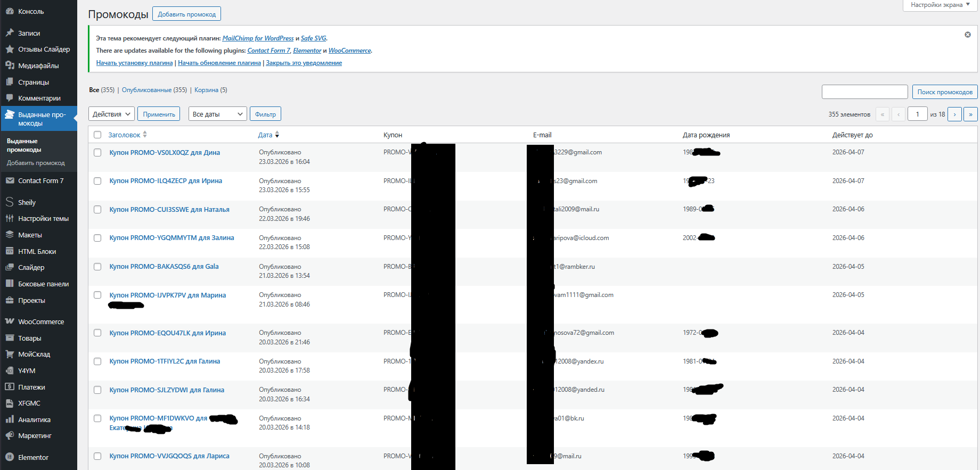Show the Опубликованные (355) filter view

[x=154, y=90]
